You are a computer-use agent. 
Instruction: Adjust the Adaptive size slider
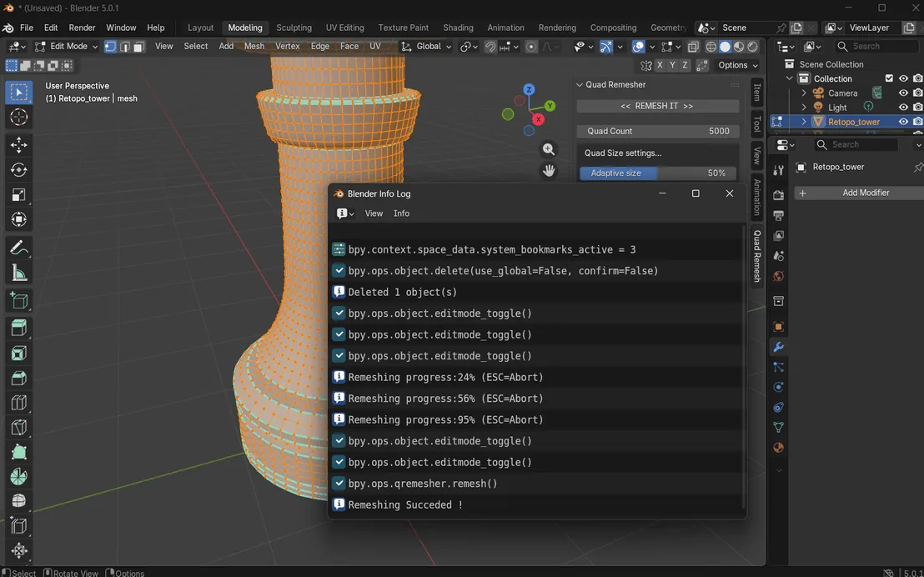[657, 173]
